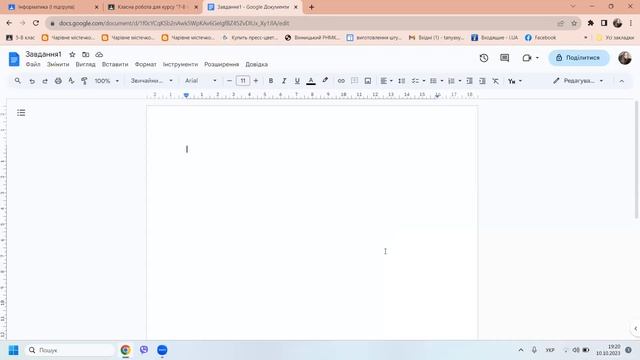Decrease font size with minus

click(229, 81)
